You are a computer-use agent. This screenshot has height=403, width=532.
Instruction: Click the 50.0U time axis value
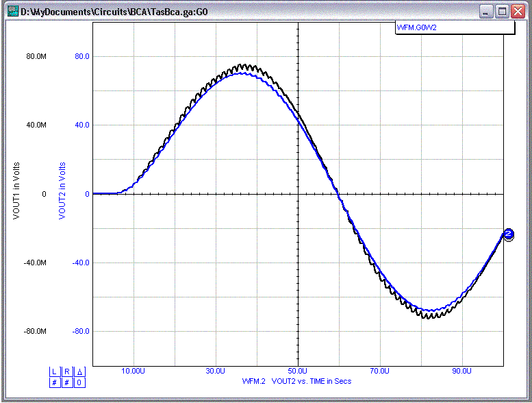[x=298, y=371]
